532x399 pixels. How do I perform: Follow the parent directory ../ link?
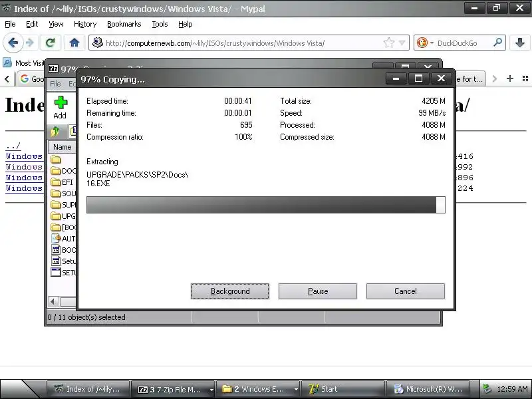(x=13, y=146)
